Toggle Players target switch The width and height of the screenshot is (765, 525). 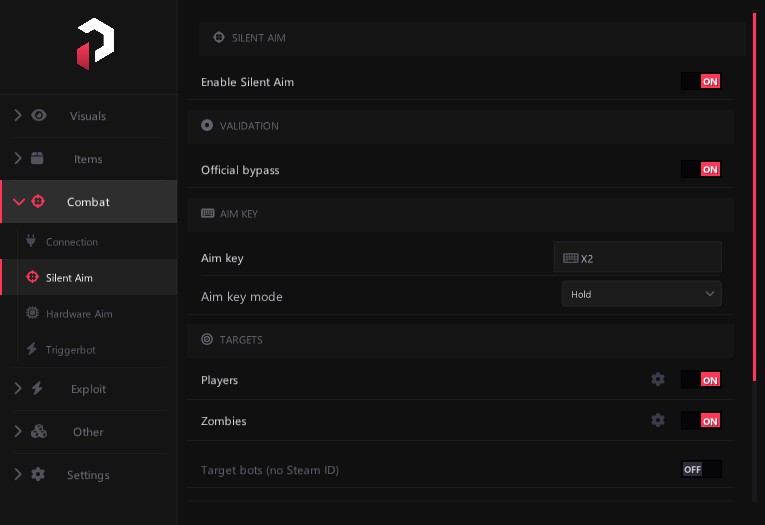pyautogui.click(x=701, y=380)
